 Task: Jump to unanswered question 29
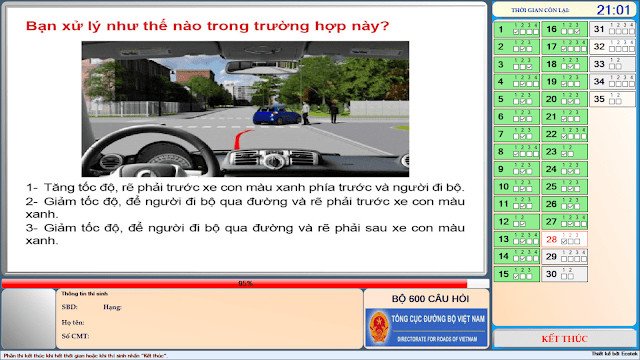click(x=564, y=256)
